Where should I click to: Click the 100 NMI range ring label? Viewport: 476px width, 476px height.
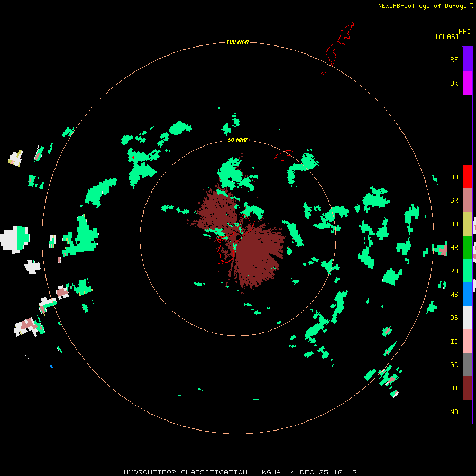coord(237,42)
